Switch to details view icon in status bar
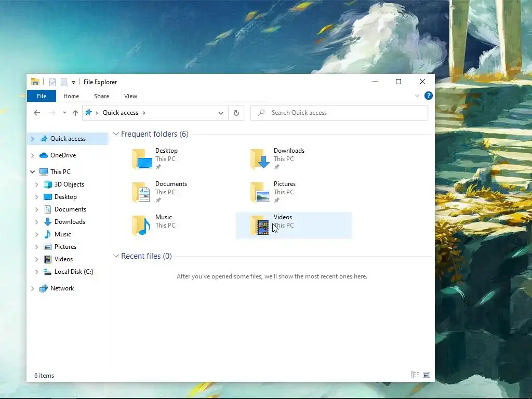The width and height of the screenshot is (532, 399). [x=415, y=375]
